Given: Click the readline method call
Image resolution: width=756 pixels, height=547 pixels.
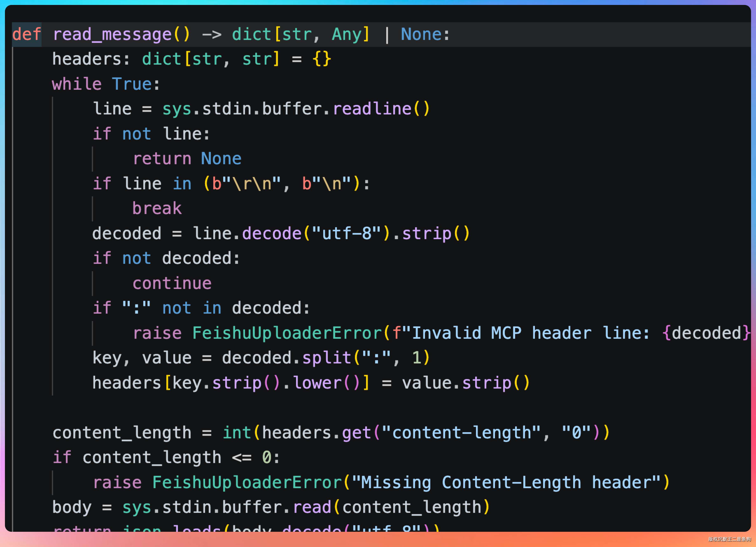Looking at the screenshot, I should [372, 109].
